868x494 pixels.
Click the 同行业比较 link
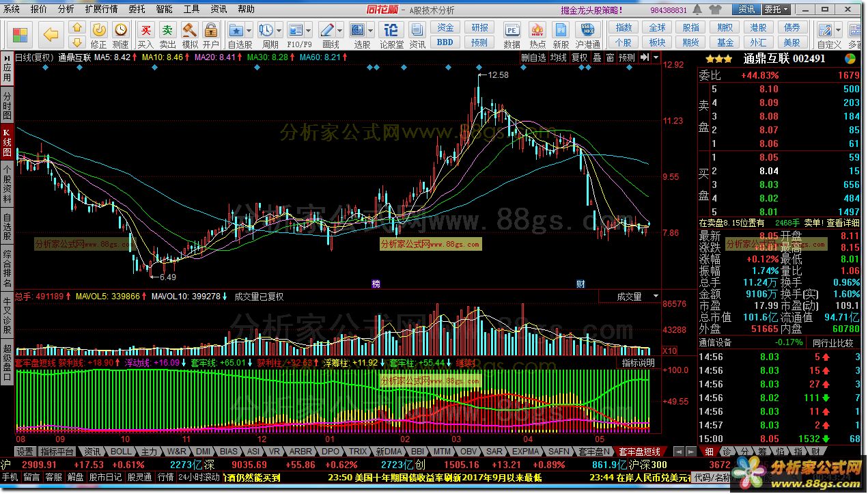[833, 342]
